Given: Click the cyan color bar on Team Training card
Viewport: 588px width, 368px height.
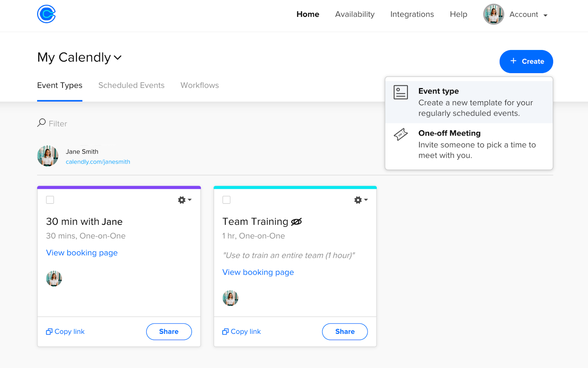Looking at the screenshot, I should tap(295, 187).
